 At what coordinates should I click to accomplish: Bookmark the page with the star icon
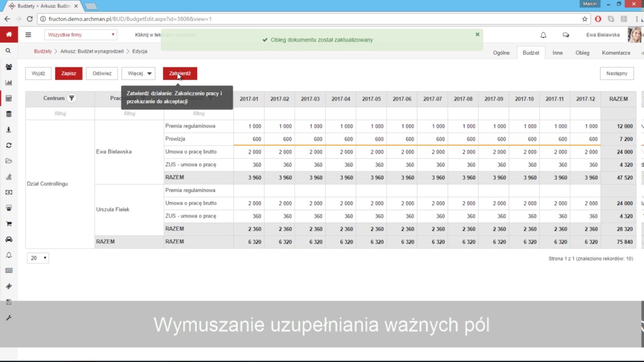[585, 19]
